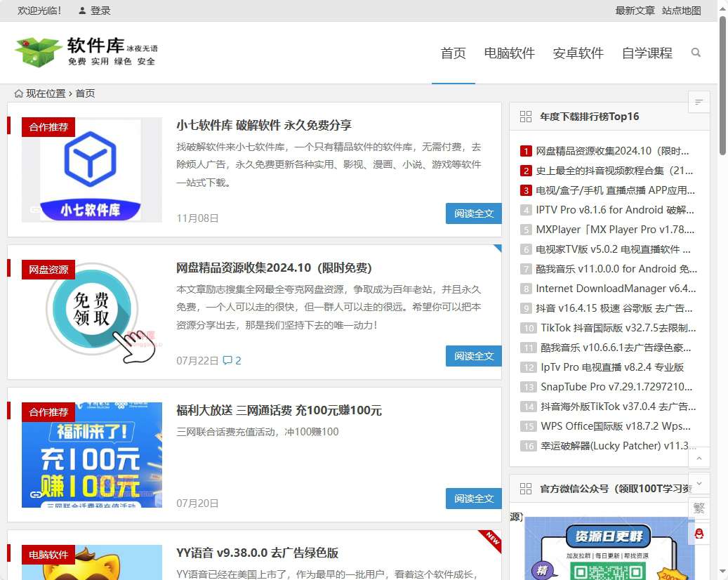Toggle the 网盘资源 category badge
728x580 pixels.
coord(48,270)
